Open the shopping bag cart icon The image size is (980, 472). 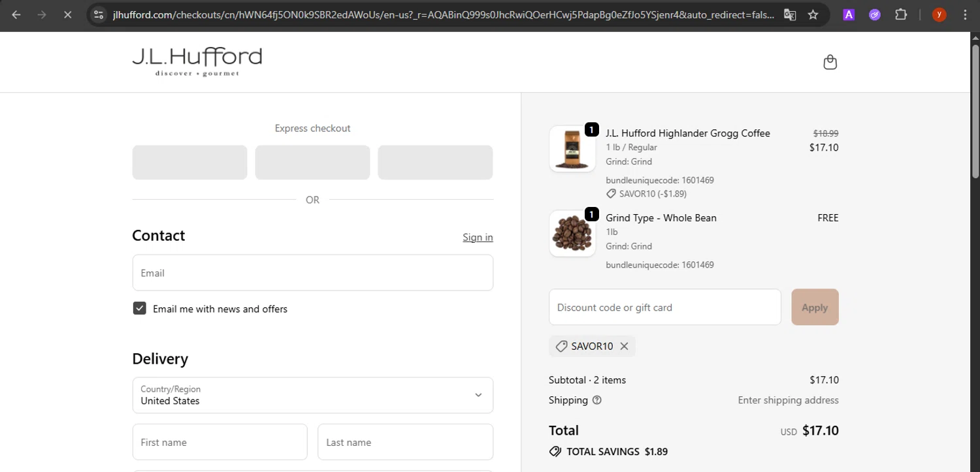click(x=830, y=62)
